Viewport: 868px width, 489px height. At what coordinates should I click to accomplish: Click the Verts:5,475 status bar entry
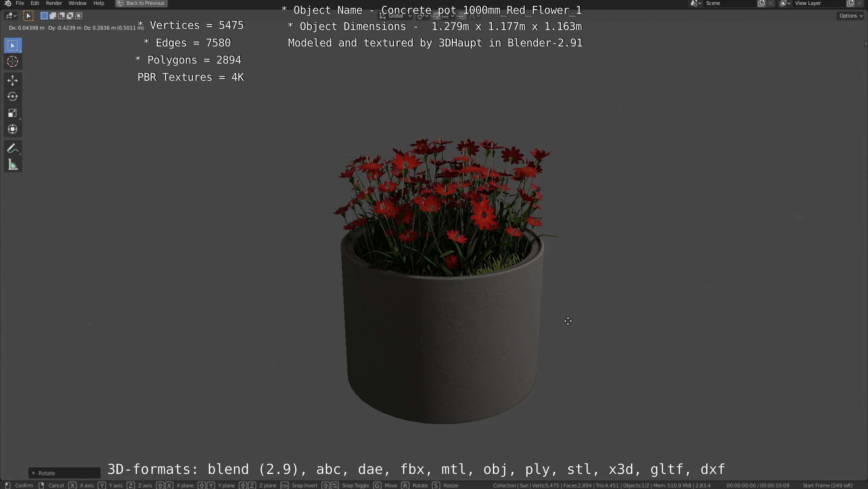click(x=546, y=485)
